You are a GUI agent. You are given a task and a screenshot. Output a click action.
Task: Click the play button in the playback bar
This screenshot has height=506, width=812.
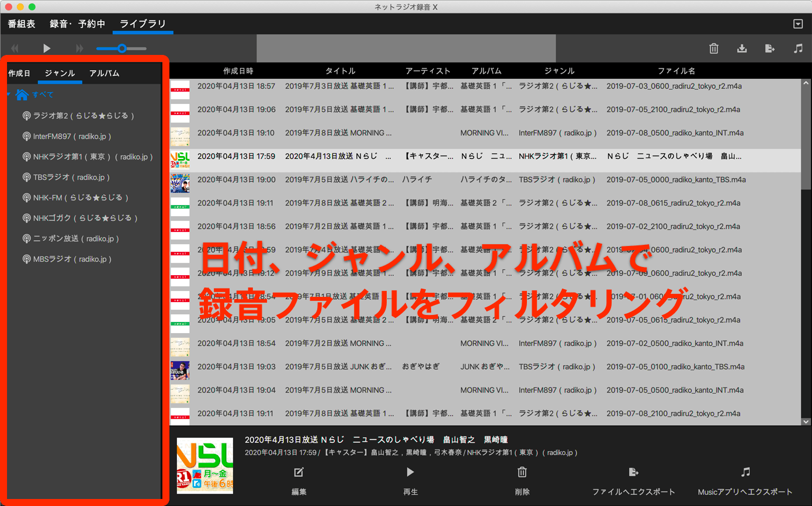point(47,49)
